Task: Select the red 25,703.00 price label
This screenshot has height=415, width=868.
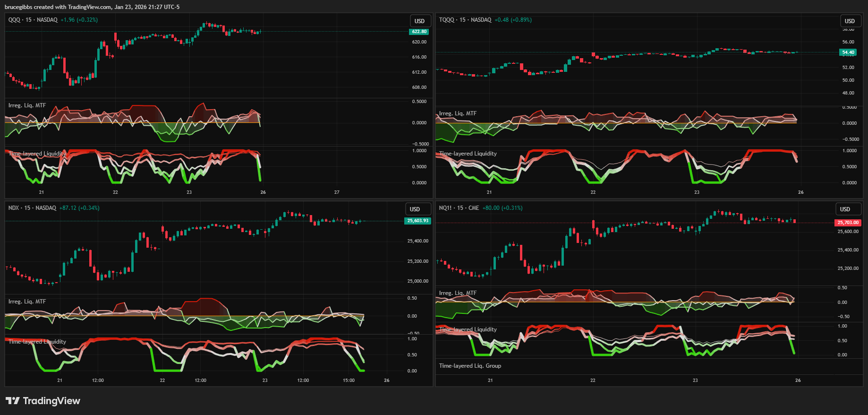Action: [848, 223]
